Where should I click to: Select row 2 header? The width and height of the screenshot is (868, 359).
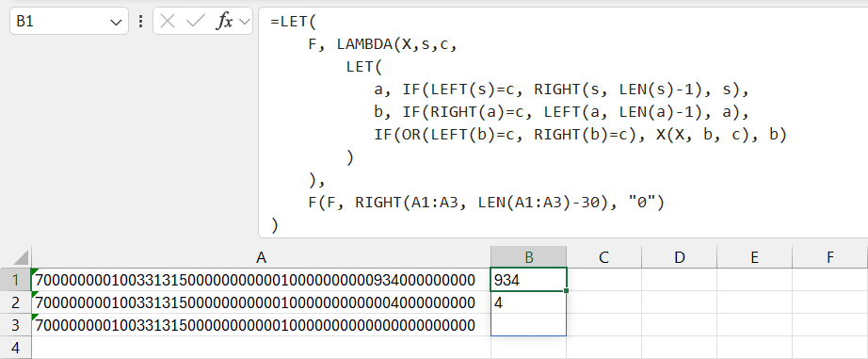click(x=15, y=302)
